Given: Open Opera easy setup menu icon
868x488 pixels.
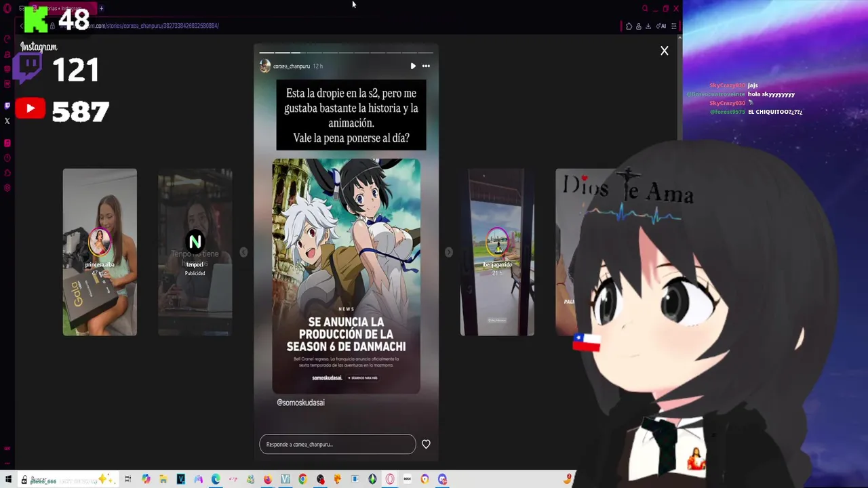Looking at the screenshot, I should [x=673, y=26].
